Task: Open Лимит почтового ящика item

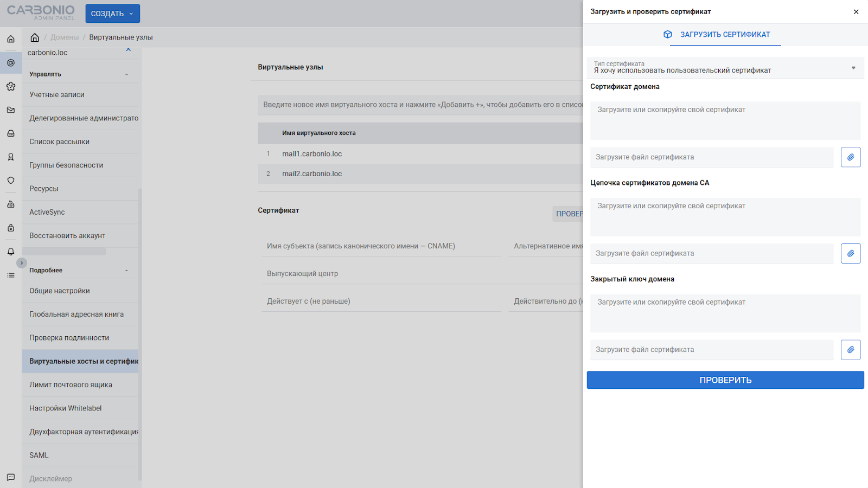Action: click(x=80, y=385)
